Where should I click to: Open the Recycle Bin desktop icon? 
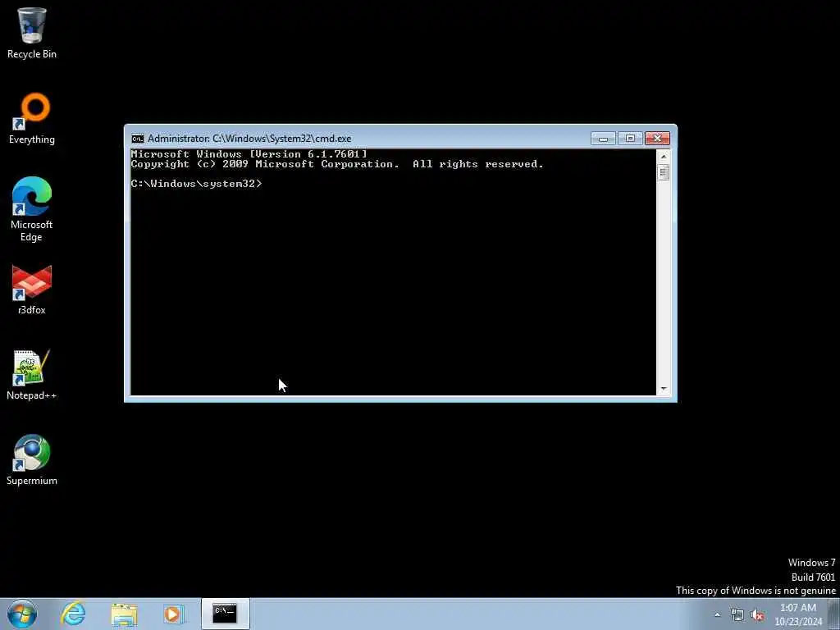pos(32,33)
